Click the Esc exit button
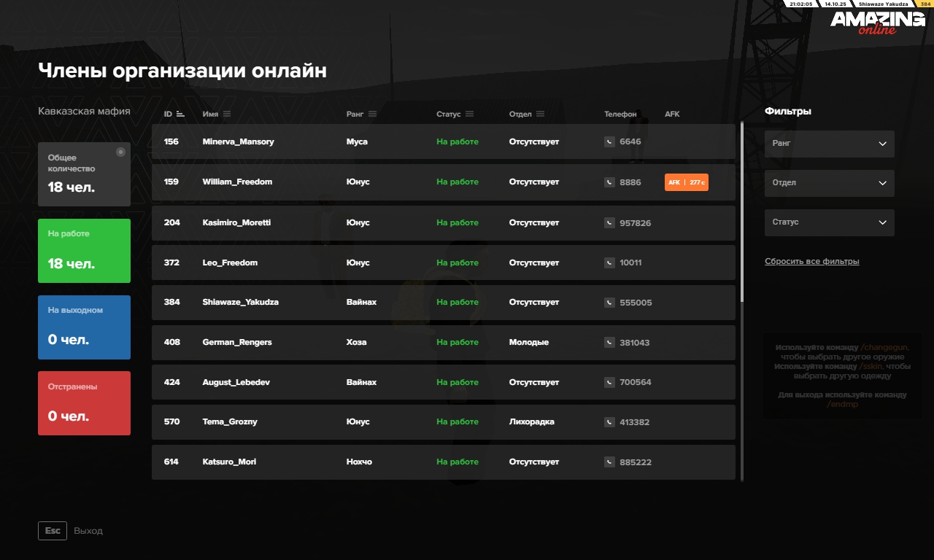Screen dimensions: 934x560 pos(53,531)
